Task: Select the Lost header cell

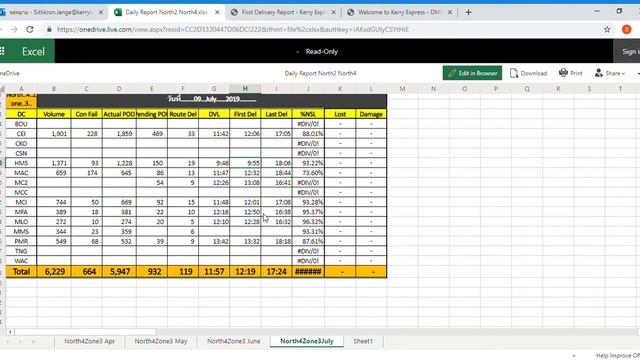Action: pyautogui.click(x=340, y=114)
